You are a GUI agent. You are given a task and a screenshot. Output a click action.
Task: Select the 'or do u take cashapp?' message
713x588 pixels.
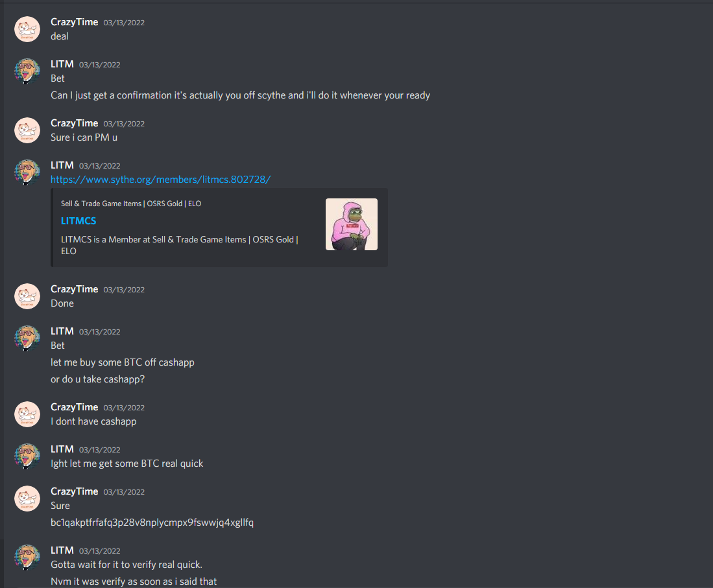(x=97, y=379)
